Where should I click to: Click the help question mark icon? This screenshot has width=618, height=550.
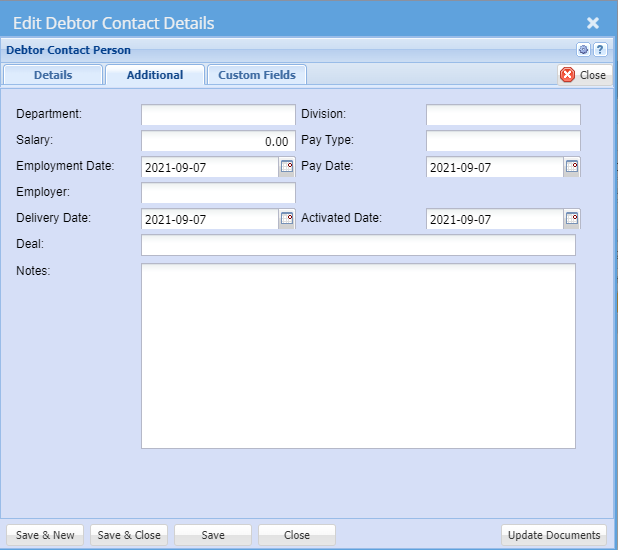[600, 49]
